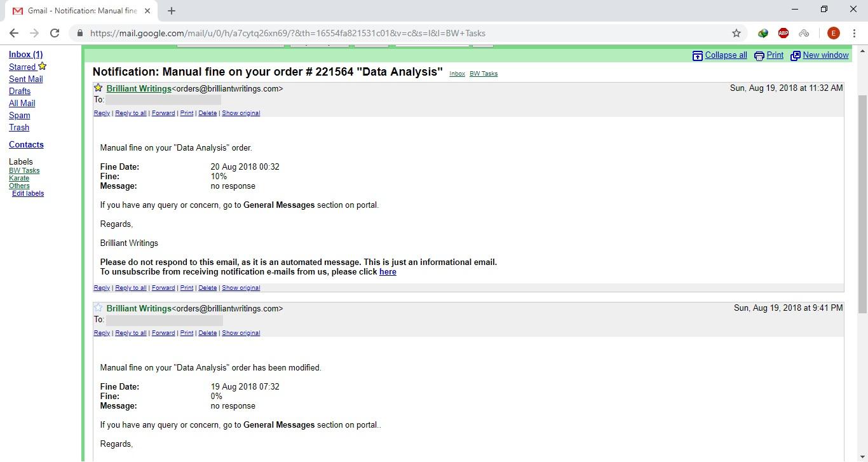The width and height of the screenshot is (868, 462).
Task: Click the New window icon
Action: [x=795, y=55]
